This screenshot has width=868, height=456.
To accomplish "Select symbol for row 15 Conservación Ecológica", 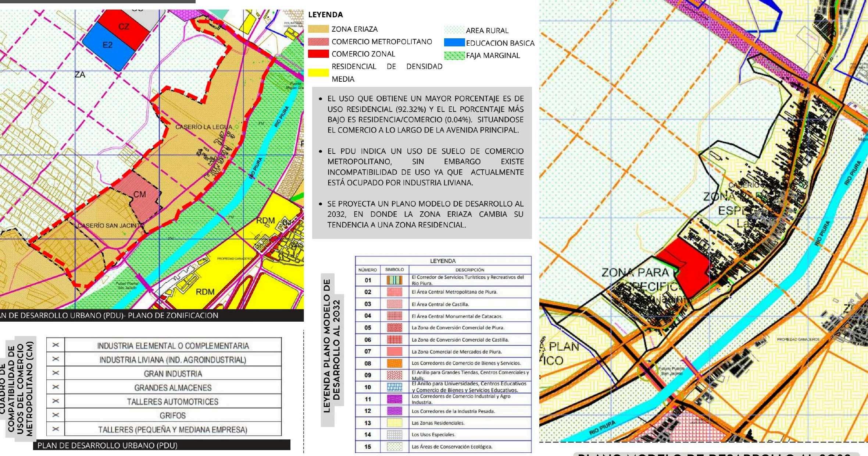I will [394, 446].
